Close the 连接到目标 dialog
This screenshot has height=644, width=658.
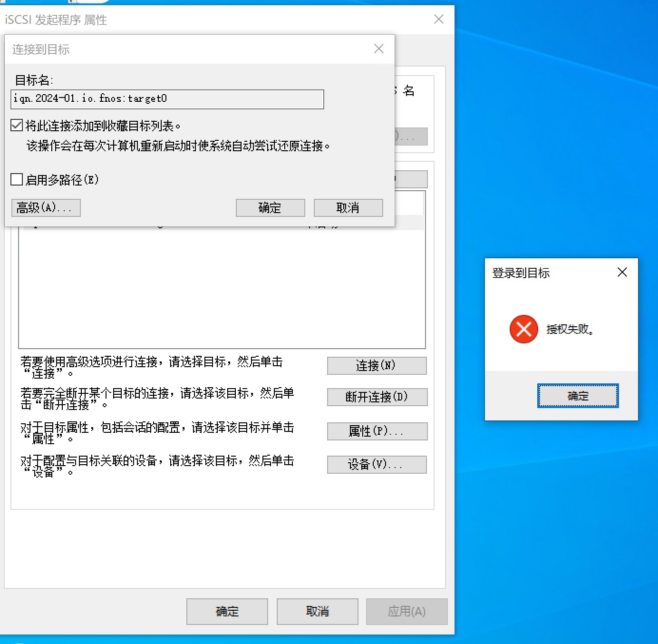coord(378,48)
